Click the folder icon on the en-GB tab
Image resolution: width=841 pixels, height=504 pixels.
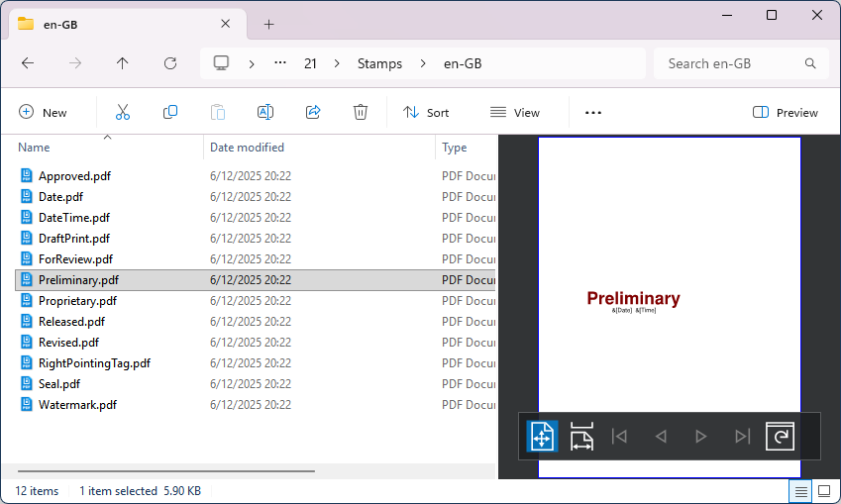(26, 24)
